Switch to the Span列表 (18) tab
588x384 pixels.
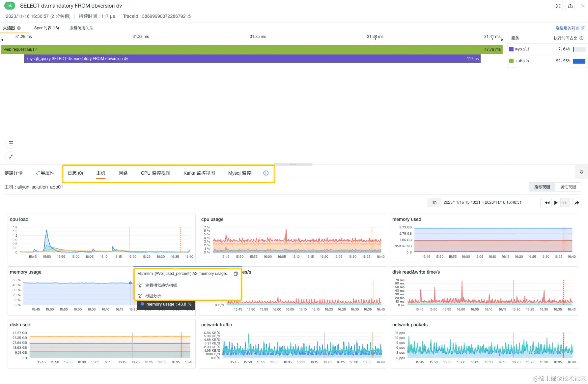[x=46, y=28]
